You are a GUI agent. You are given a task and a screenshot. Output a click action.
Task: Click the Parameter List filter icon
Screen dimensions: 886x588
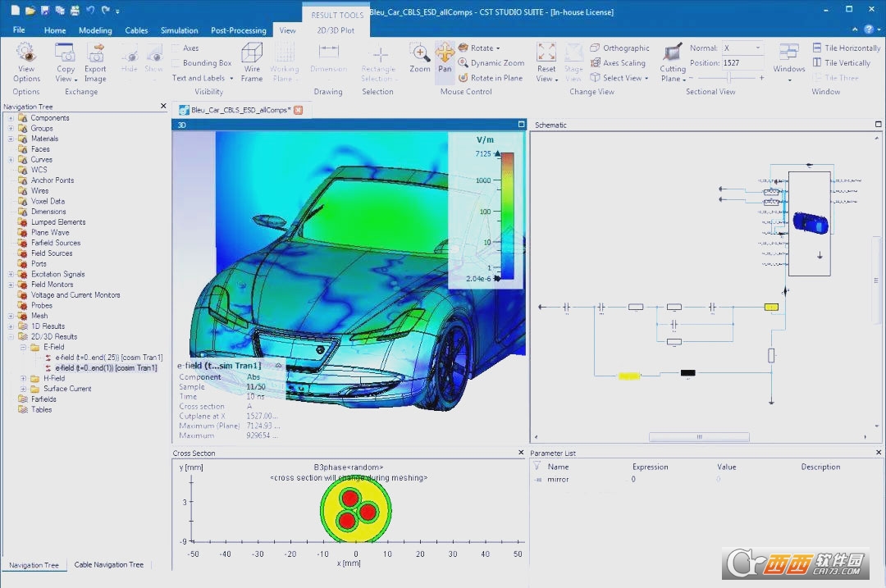537,467
